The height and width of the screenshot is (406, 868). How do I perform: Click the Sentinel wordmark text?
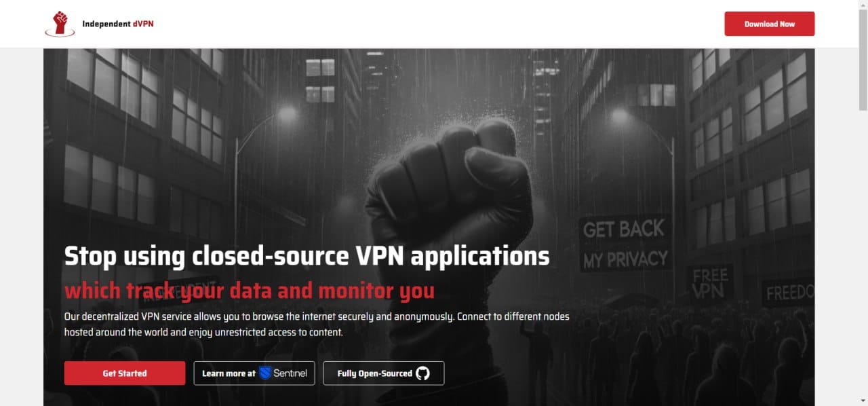[x=290, y=373]
